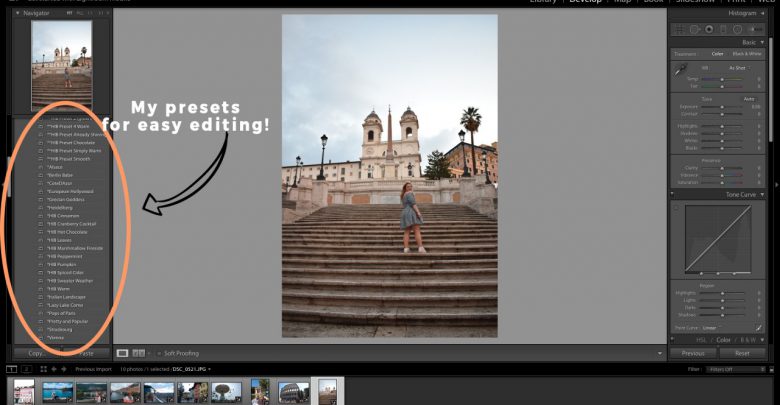780x405 pixels.
Task: Switch to the Develop module
Action: 585,1
